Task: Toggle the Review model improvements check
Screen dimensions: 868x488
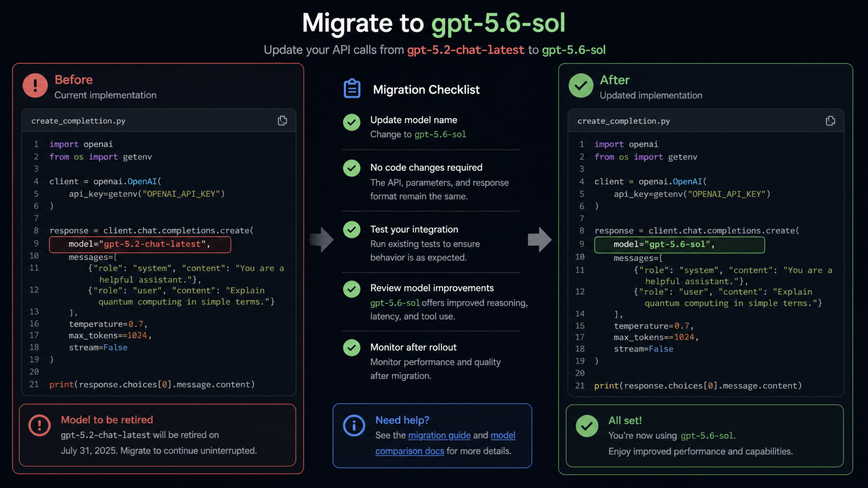Action: 352,289
